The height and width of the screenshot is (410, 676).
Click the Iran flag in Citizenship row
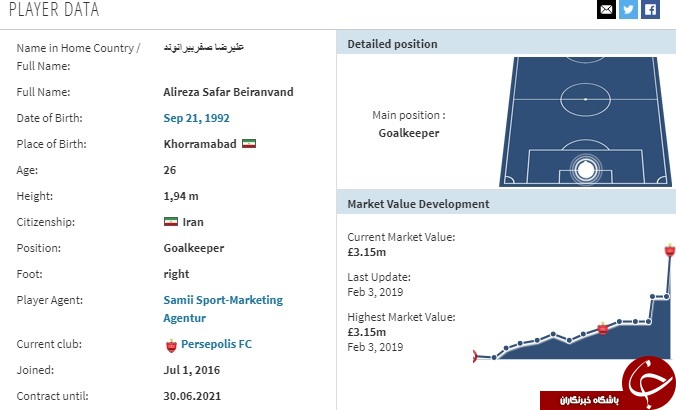(x=170, y=222)
